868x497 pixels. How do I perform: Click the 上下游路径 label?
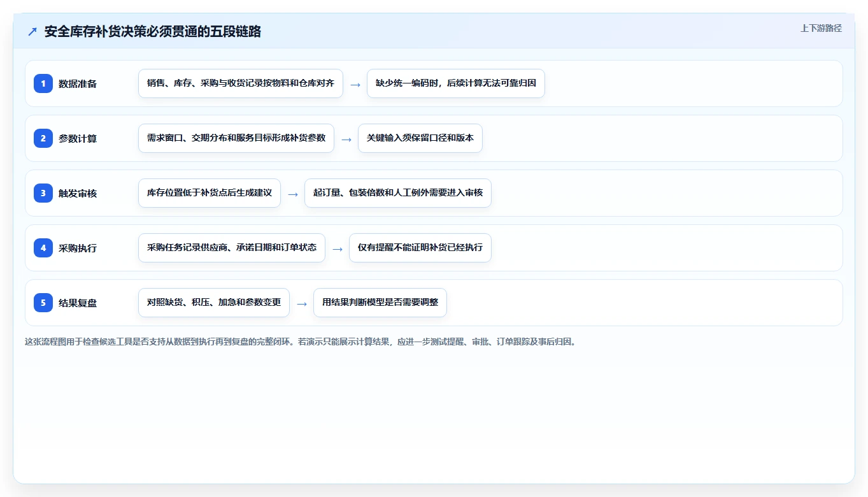[x=821, y=28]
